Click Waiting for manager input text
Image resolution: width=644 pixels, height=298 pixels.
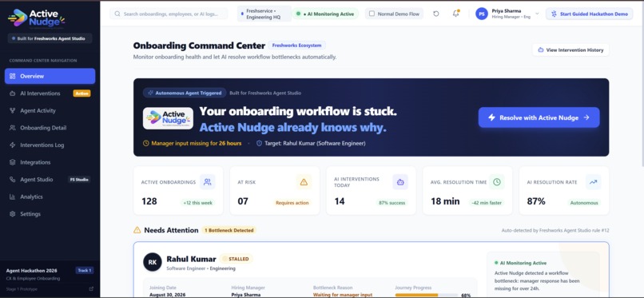point(343,295)
